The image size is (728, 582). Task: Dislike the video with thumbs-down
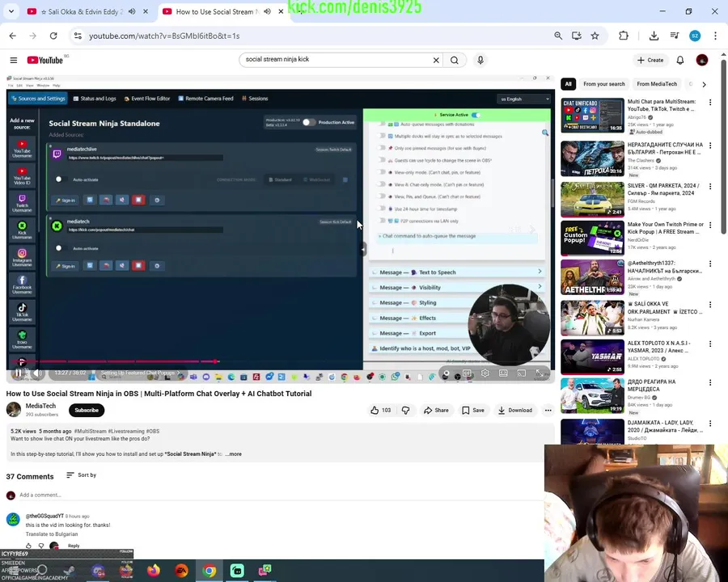click(x=406, y=411)
